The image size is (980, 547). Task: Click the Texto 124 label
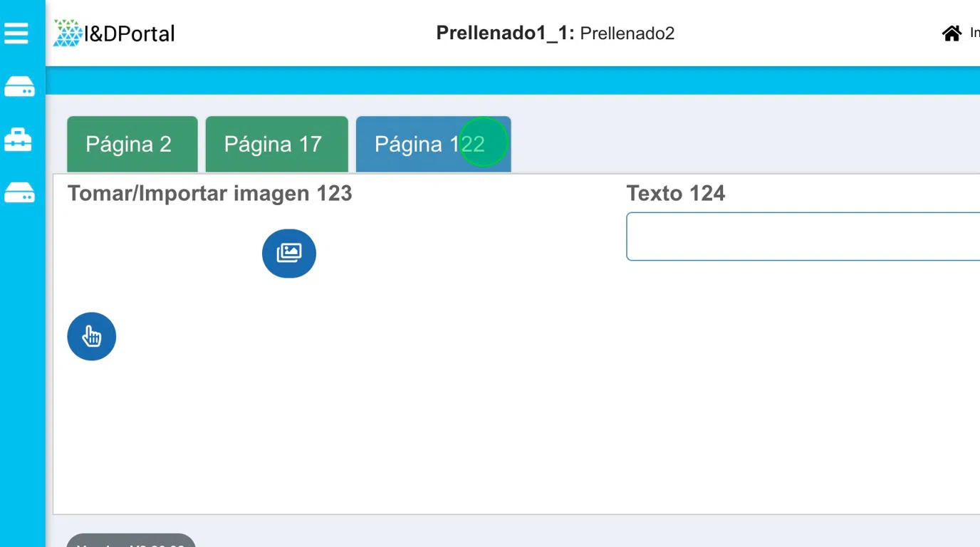[x=675, y=193]
